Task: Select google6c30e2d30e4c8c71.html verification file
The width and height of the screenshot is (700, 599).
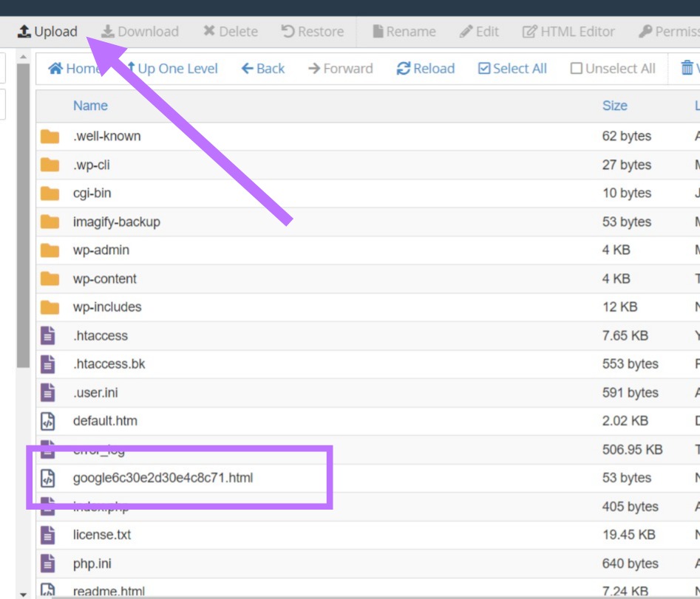Action: [163, 478]
